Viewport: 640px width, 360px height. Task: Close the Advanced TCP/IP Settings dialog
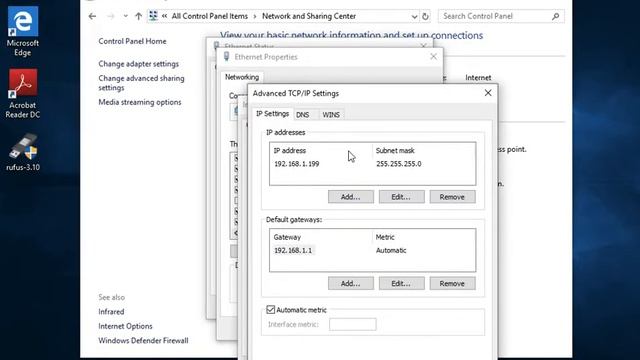click(488, 93)
